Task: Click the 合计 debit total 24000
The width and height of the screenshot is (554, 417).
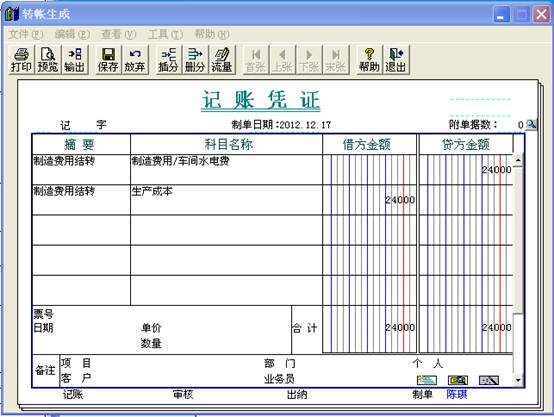Action: coord(400,328)
